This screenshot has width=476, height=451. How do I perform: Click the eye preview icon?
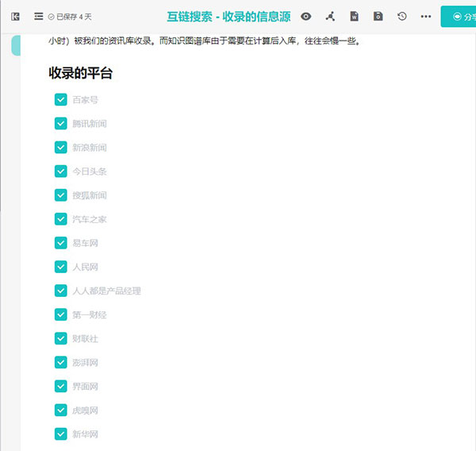306,16
